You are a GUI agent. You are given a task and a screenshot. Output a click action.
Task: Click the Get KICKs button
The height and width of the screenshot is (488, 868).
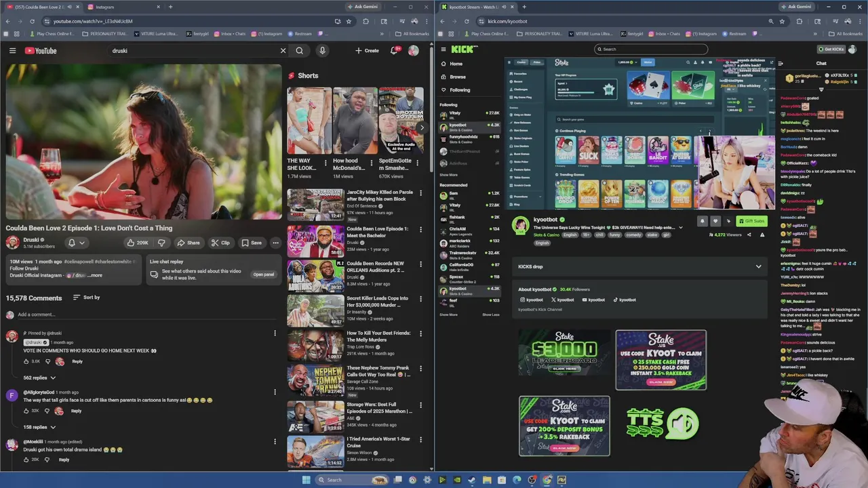coord(831,49)
